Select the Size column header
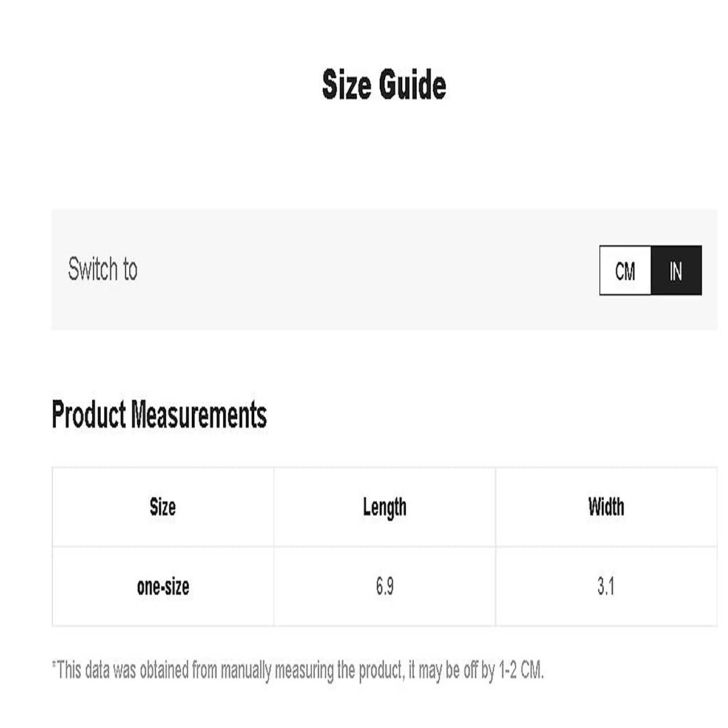728x728 pixels. tap(163, 507)
